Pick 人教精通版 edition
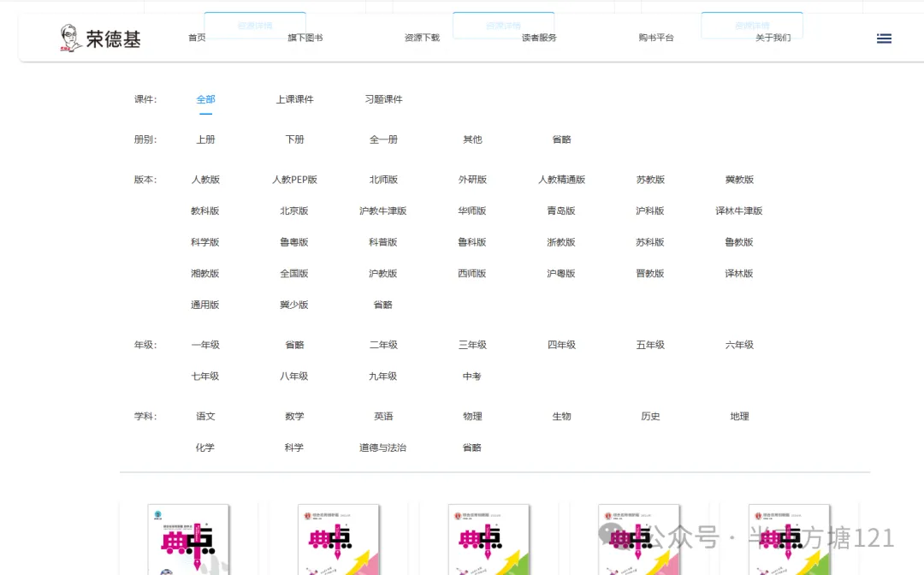This screenshot has height=575, width=924. point(561,180)
